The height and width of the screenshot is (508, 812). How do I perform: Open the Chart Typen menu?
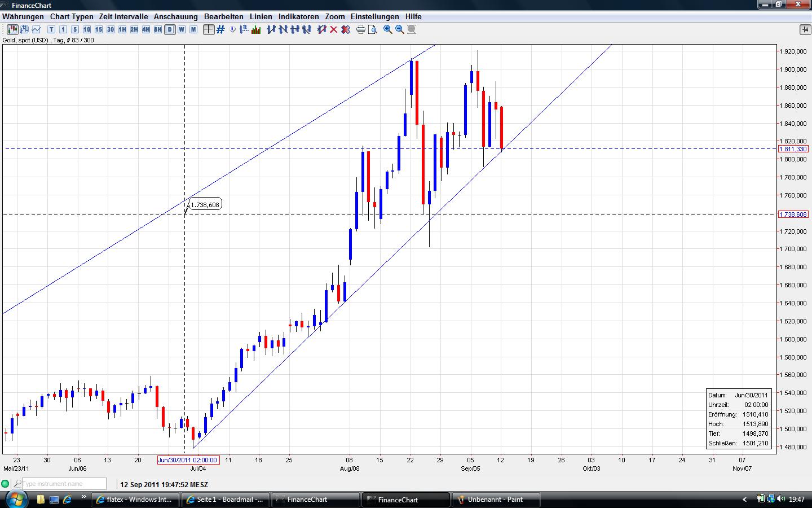(72, 16)
